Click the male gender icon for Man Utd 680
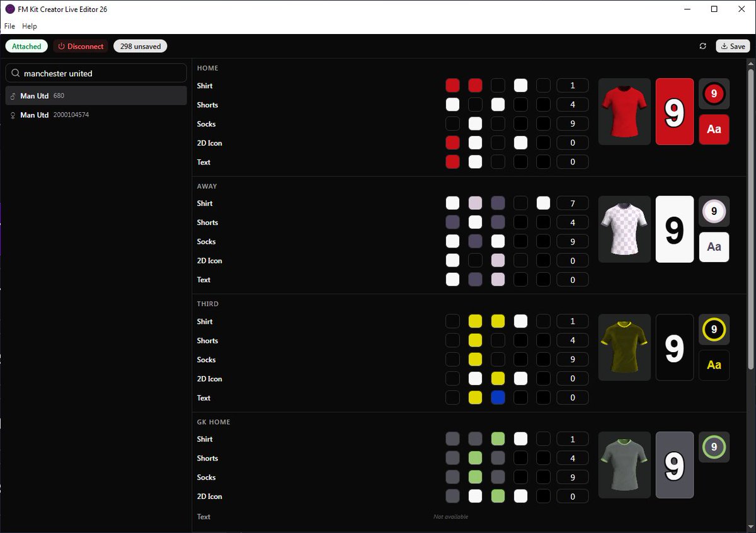This screenshot has width=756, height=533. tap(13, 96)
